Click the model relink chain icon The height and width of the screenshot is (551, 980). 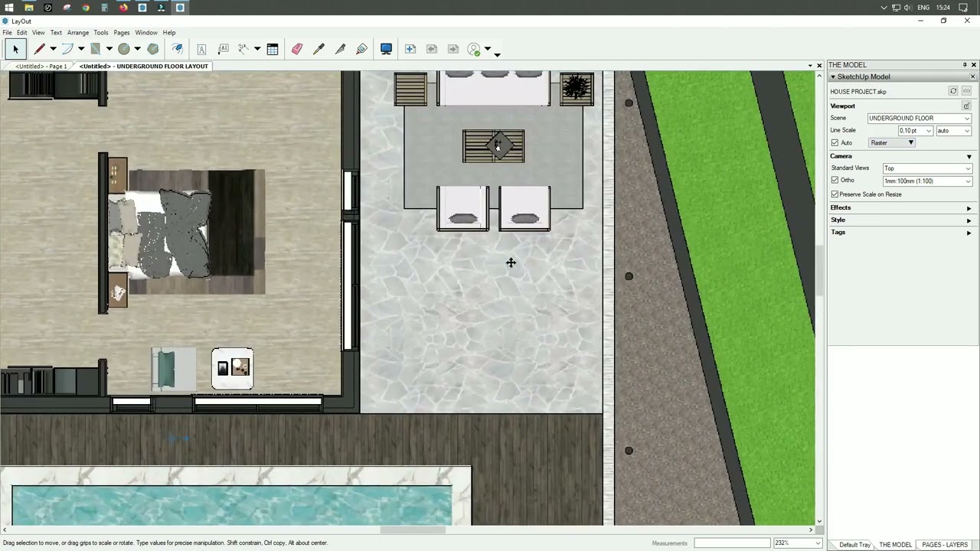(967, 91)
